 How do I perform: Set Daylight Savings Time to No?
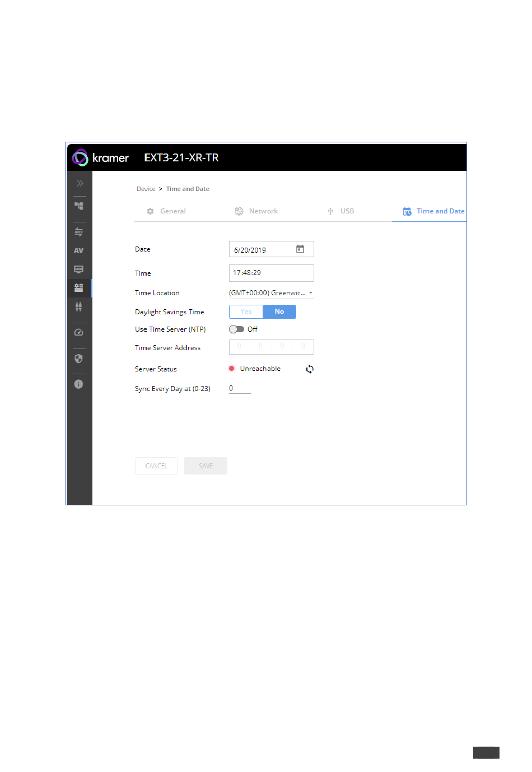tap(279, 311)
